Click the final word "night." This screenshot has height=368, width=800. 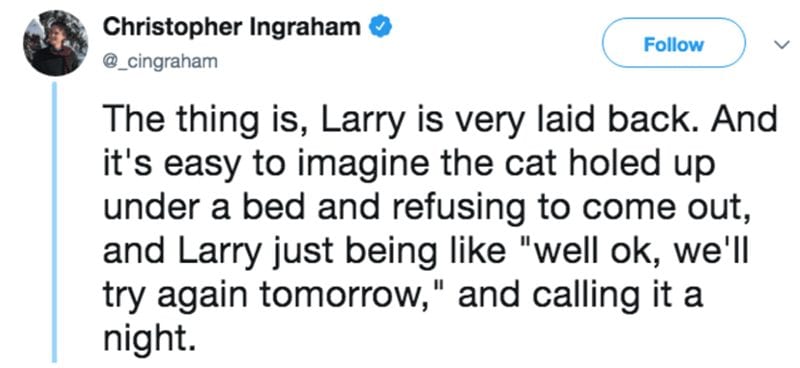[149, 338]
